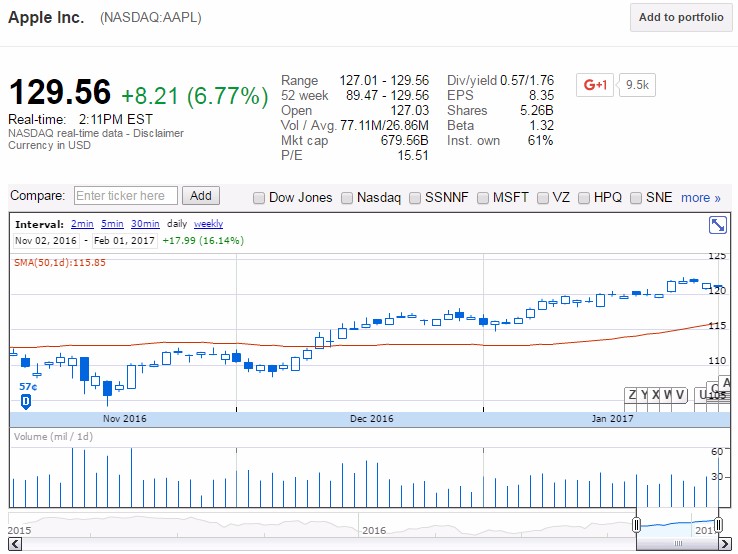Image resolution: width=738 pixels, height=554 pixels.
Task: Open the news flag marked A
Action: [725, 383]
